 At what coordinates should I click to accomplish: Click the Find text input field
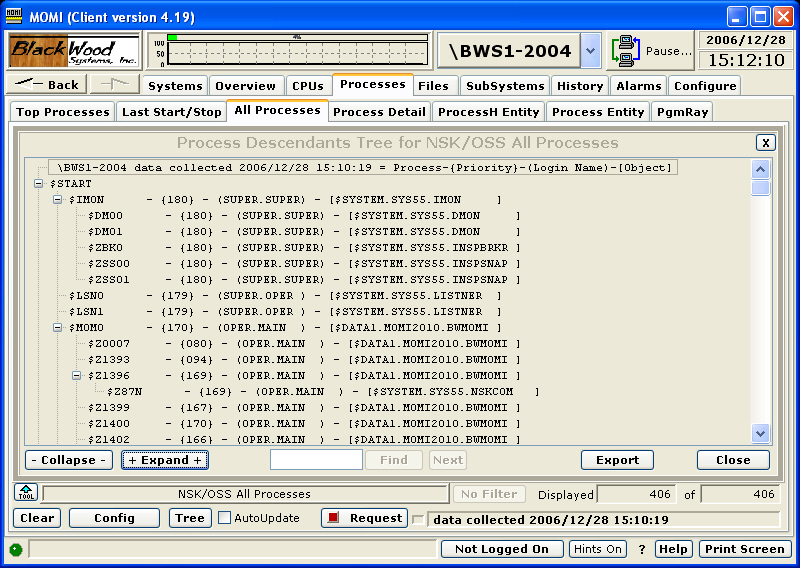(x=316, y=460)
